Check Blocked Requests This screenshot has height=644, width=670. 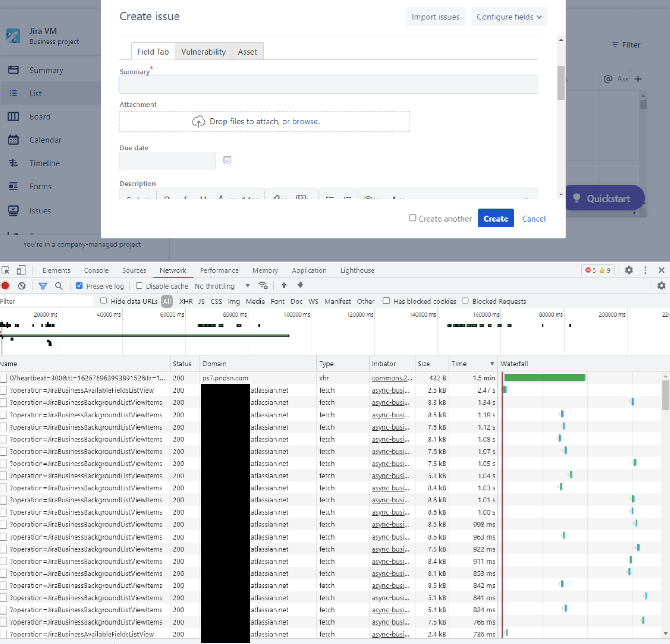tap(465, 301)
